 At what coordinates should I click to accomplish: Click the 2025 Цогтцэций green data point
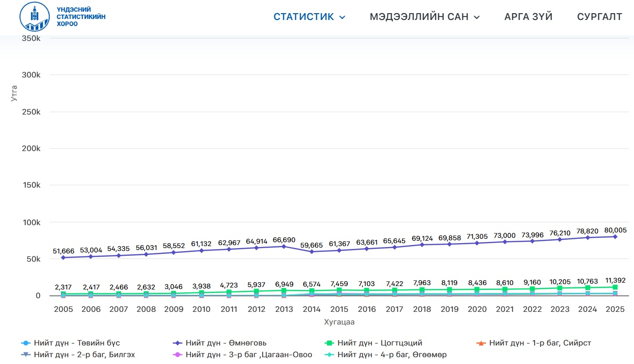pyautogui.click(x=615, y=287)
